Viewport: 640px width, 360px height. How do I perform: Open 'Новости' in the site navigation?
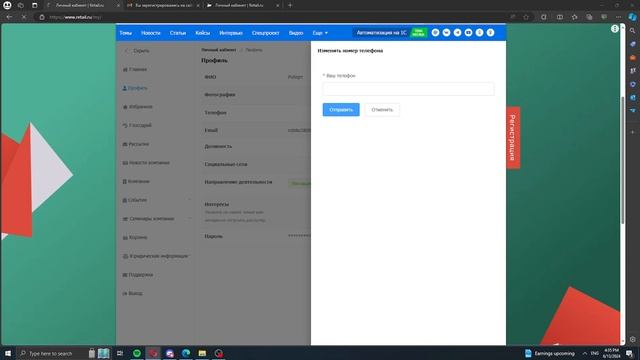(x=151, y=33)
